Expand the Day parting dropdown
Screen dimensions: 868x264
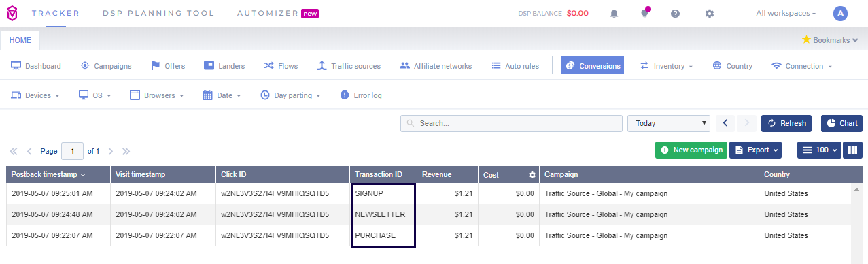tap(291, 95)
